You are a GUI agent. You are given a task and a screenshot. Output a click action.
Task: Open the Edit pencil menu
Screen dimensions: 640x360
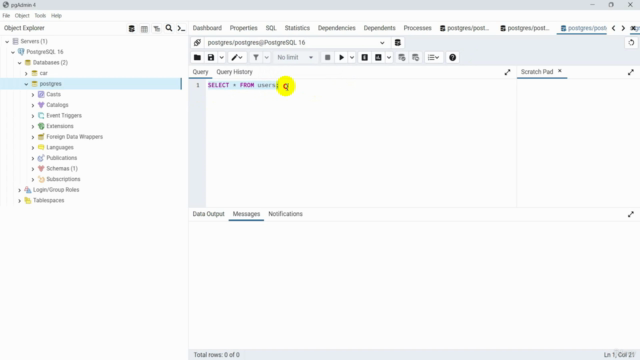pyautogui.click(x=237, y=58)
